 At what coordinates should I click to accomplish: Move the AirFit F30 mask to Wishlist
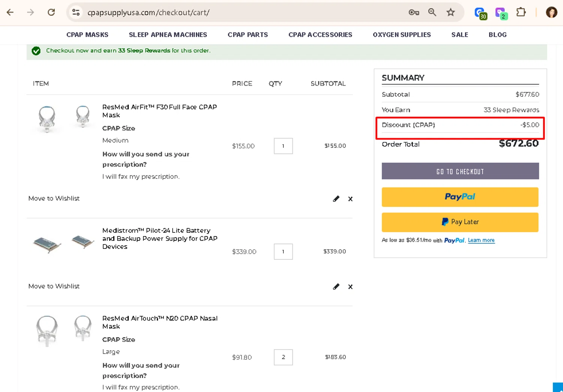pyautogui.click(x=54, y=198)
